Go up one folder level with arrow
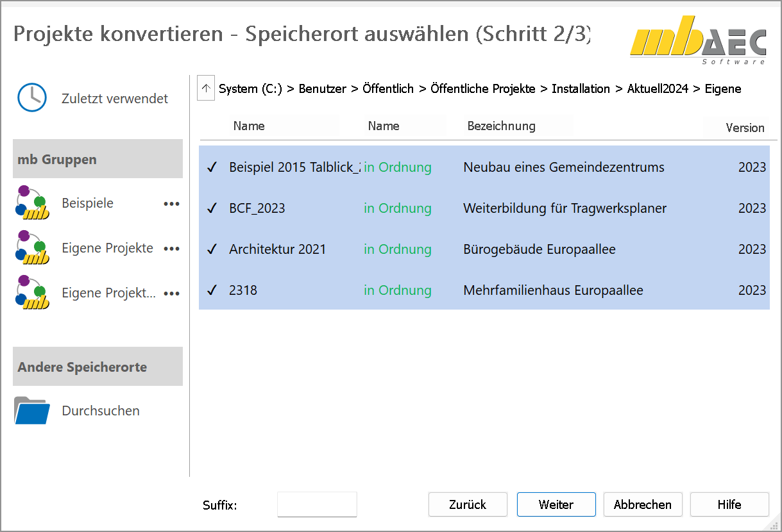Viewport: 782px width, 532px height. (205, 88)
